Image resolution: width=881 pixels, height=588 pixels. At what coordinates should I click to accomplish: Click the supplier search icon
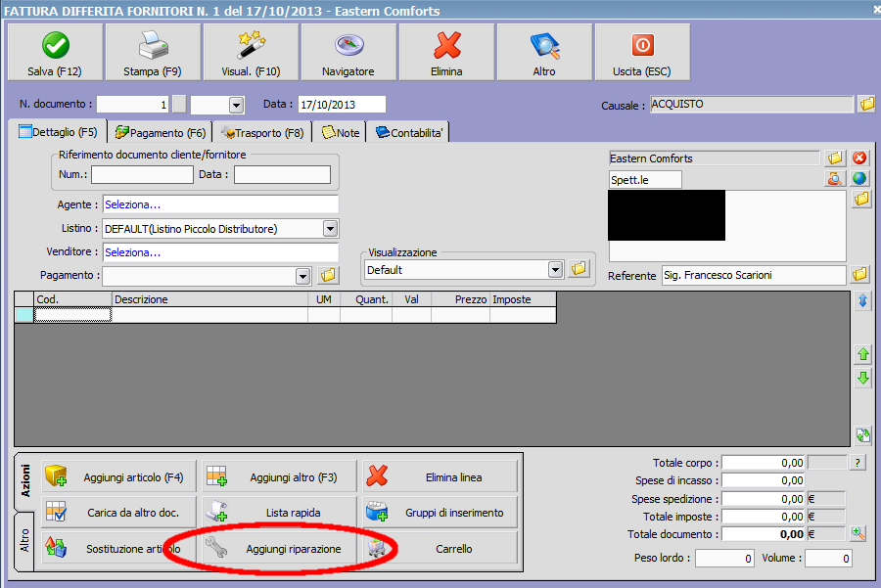coord(836,179)
